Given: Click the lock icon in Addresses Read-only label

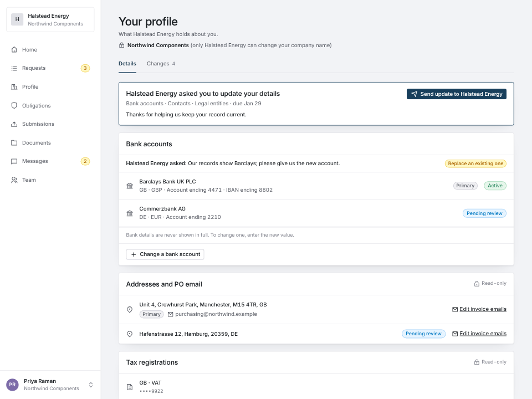Looking at the screenshot, I should tap(477, 284).
